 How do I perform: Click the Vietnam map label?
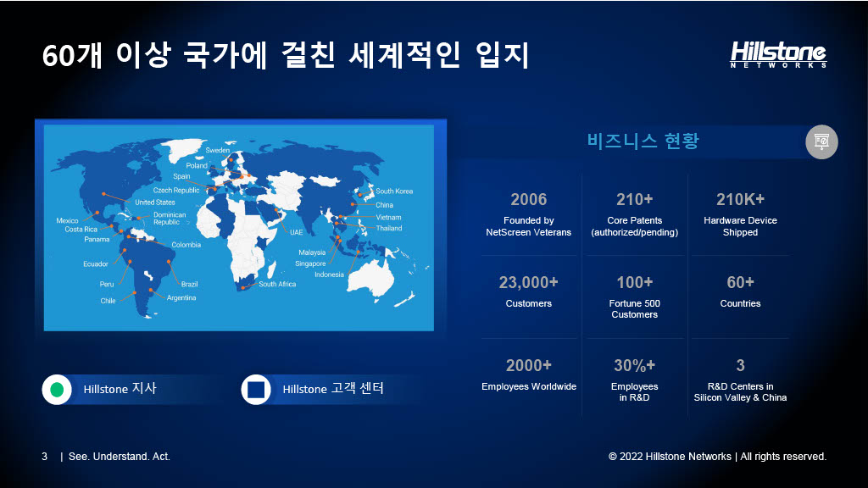click(x=388, y=218)
